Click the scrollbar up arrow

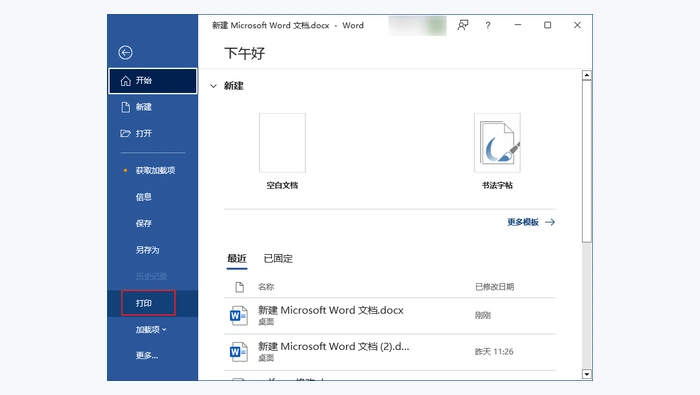pyautogui.click(x=587, y=75)
